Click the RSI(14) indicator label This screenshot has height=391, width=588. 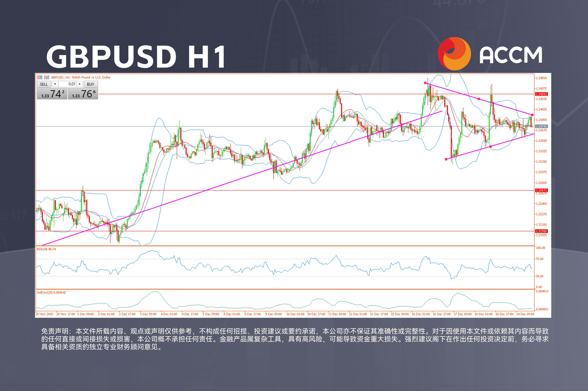46,249
